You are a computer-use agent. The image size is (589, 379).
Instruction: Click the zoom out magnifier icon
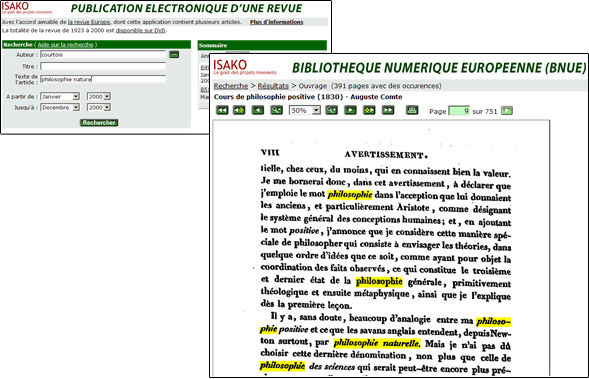tap(276, 110)
